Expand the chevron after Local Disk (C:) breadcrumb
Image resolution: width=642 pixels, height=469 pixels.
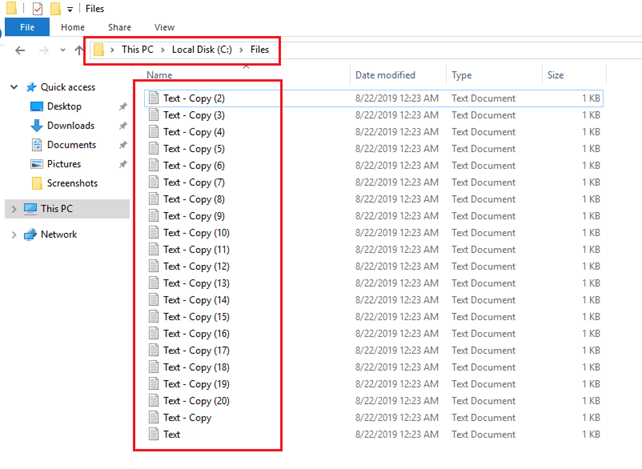[241, 50]
